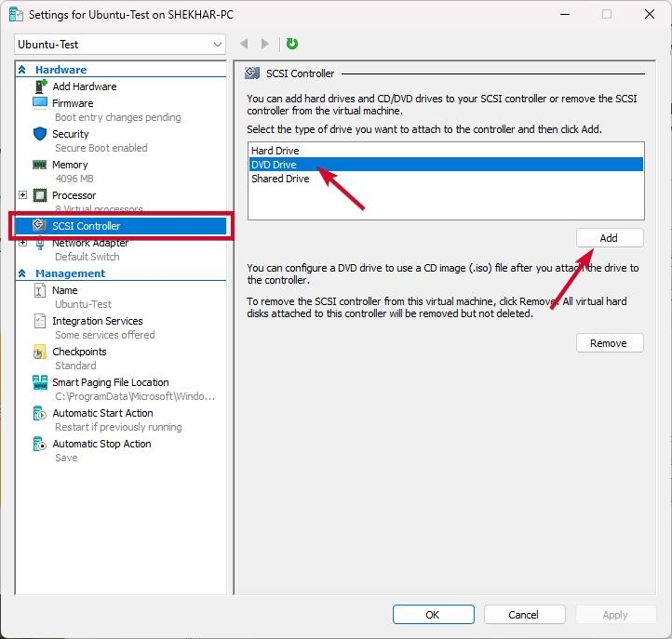672x639 pixels.
Task: Open Automatic Start Action settings
Action: 102,413
